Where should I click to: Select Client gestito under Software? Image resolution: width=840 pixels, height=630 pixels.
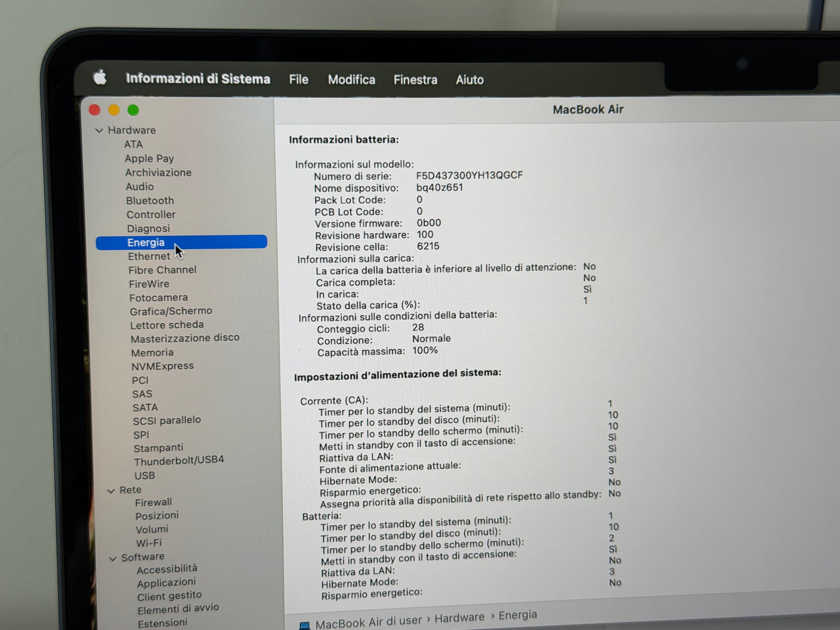[170, 596]
